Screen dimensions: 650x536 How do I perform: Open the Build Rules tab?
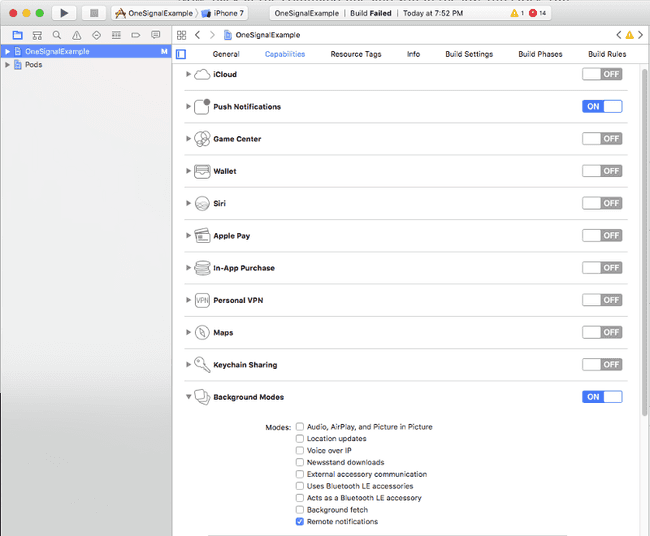coord(607,54)
